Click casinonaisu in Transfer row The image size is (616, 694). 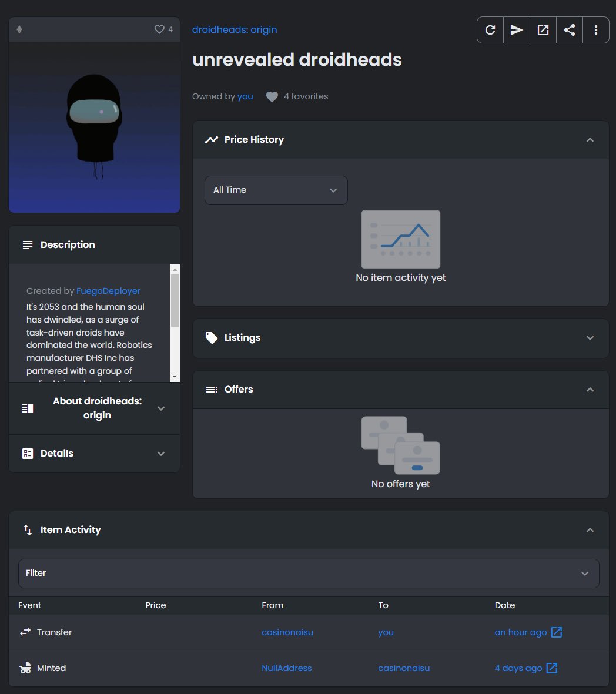pyautogui.click(x=287, y=632)
